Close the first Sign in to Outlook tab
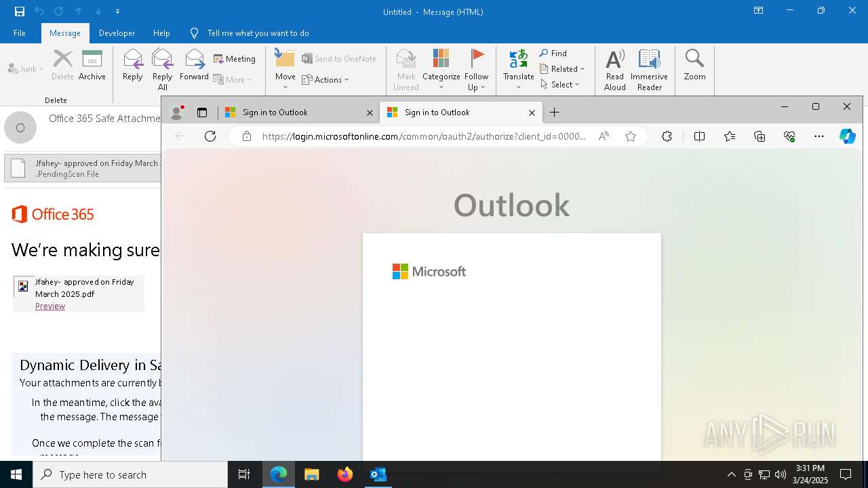This screenshot has width=868, height=488. (370, 113)
